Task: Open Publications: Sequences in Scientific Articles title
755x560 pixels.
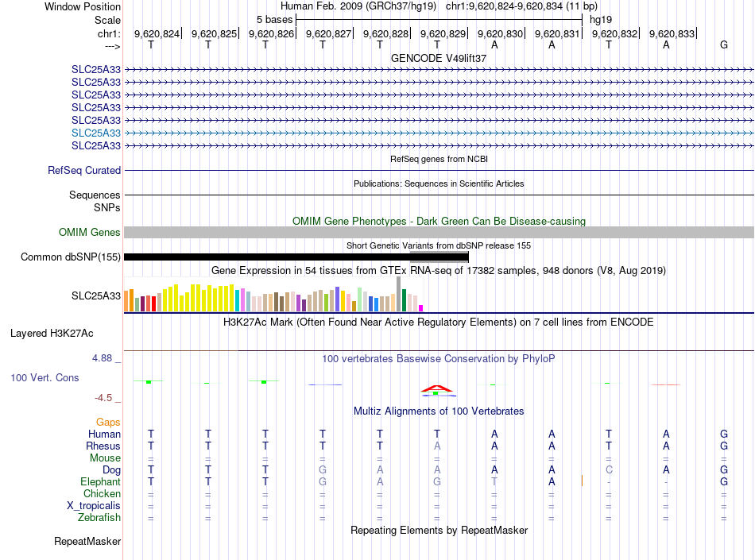Action: 439,183
